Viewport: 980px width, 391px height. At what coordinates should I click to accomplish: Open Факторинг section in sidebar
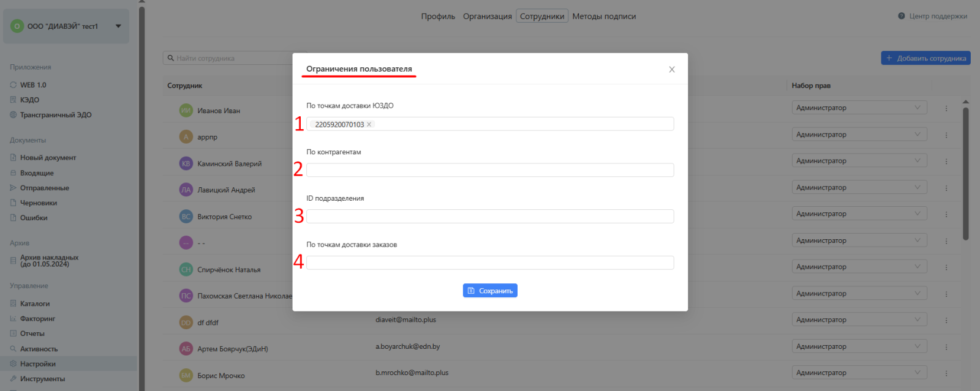tap(37, 319)
